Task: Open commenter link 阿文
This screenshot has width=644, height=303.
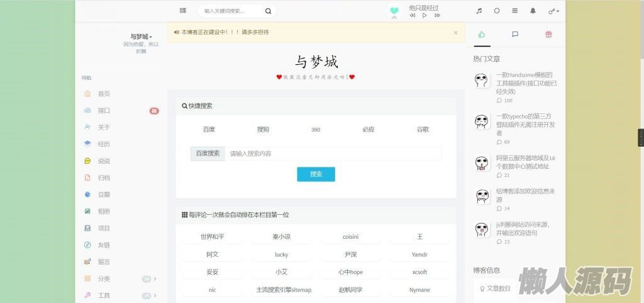Action: click(x=213, y=254)
